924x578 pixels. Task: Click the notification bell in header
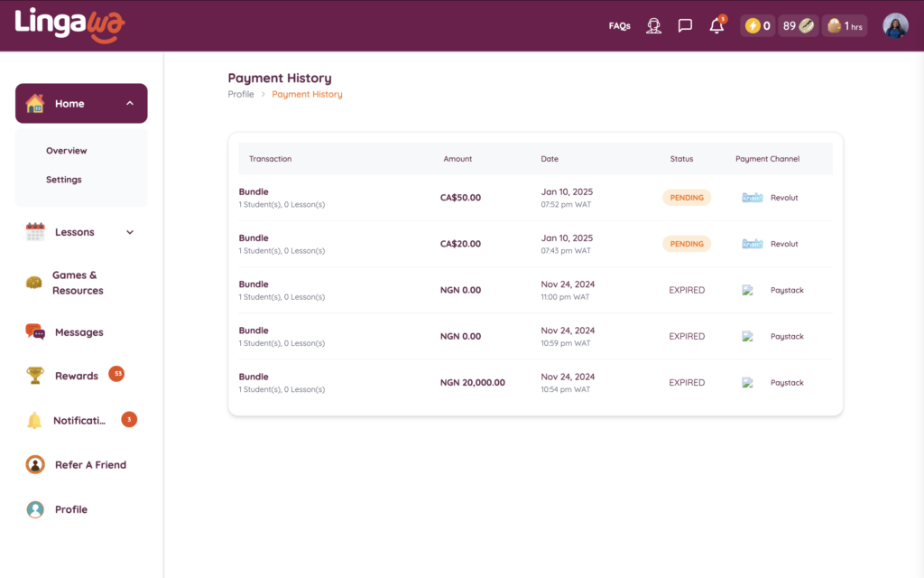pos(716,26)
